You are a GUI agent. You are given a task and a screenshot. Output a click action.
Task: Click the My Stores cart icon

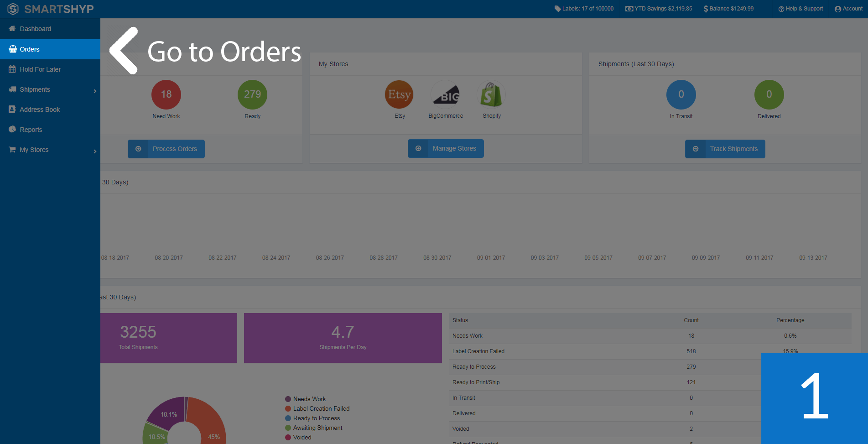12,150
